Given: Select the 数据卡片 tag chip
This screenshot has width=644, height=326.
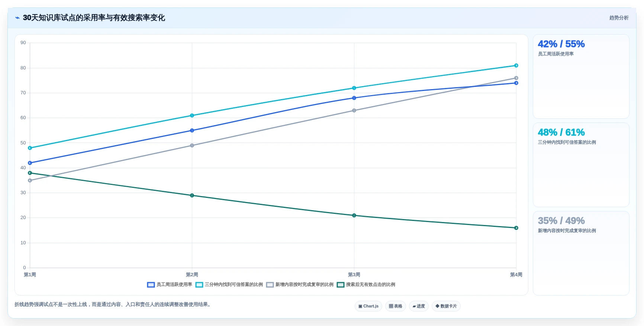Looking at the screenshot, I should tap(446, 306).
